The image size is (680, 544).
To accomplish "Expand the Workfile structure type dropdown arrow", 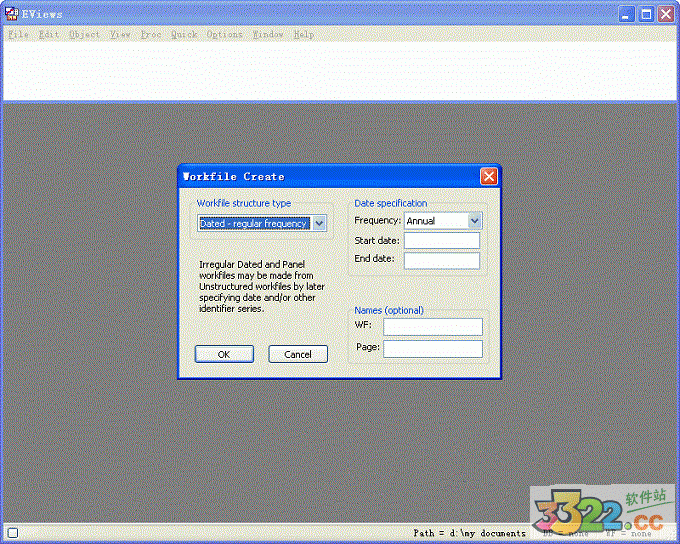I will pyautogui.click(x=319, y=223).
